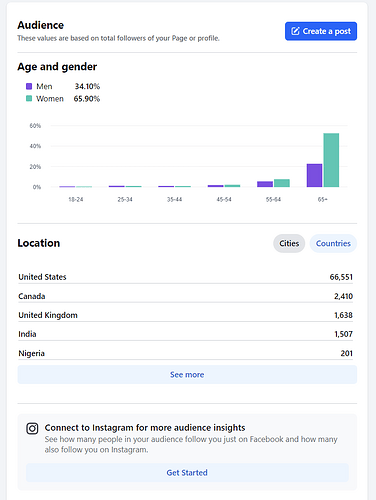Click the 201 follower count

tap(347, 353)
